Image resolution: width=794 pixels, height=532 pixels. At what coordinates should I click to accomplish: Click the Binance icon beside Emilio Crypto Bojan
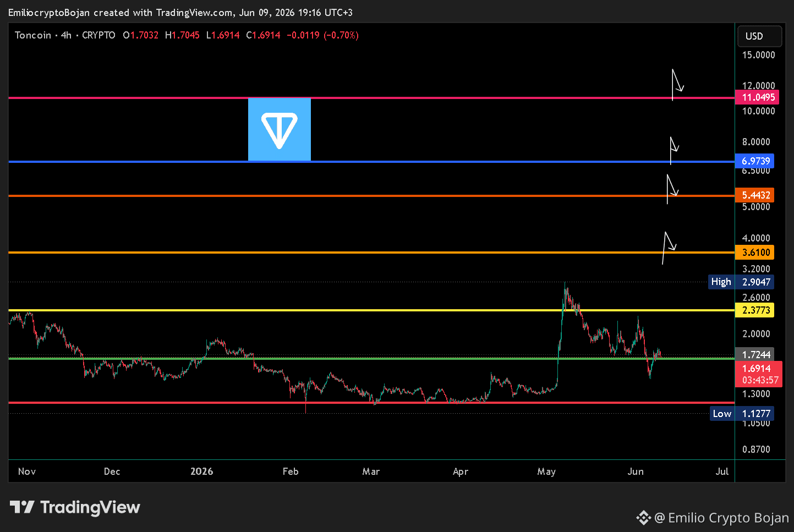pyautogui.click(x=643, y=518)
